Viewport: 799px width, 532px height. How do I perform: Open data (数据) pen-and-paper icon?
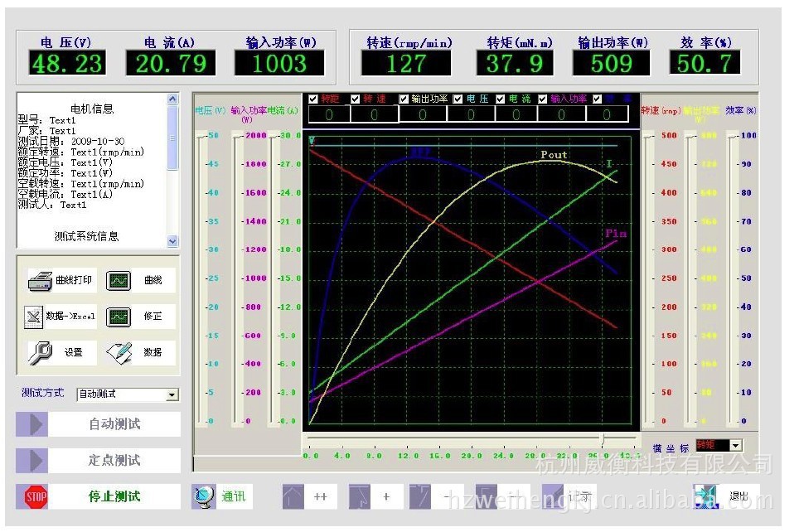[x=119, y=353]
